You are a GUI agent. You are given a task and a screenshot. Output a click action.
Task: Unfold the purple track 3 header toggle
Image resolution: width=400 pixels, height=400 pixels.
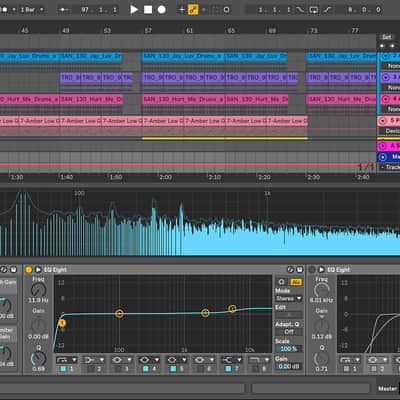tap(386, 77)
